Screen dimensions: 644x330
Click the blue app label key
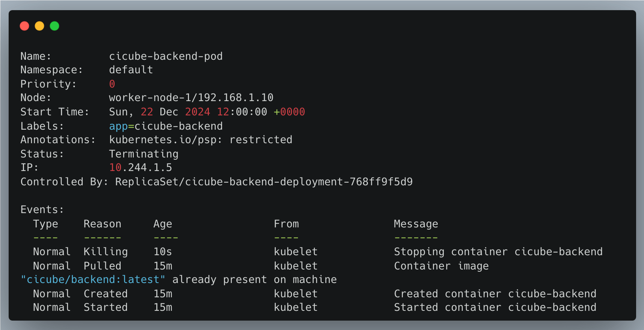click(118, 126)
